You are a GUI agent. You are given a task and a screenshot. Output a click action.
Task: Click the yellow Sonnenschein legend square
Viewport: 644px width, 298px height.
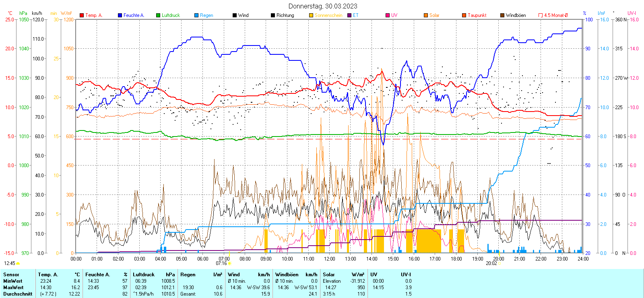tap(311, 15)
